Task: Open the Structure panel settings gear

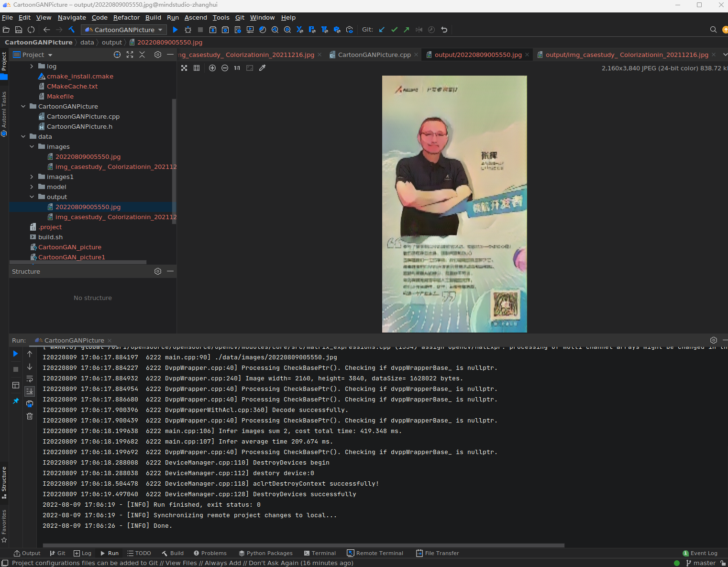Action: pyautogui.click(x=158, y=271)
